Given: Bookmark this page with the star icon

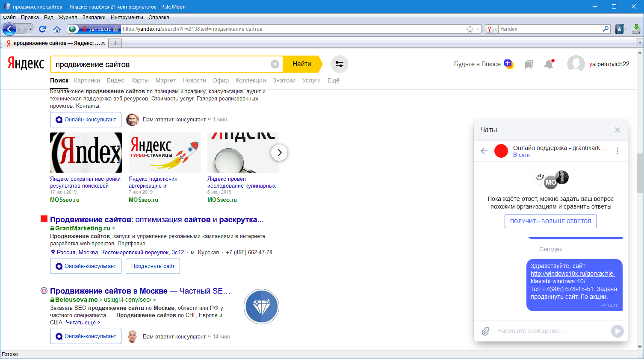Looking at the screenshot, I should (x=470, y=29).
